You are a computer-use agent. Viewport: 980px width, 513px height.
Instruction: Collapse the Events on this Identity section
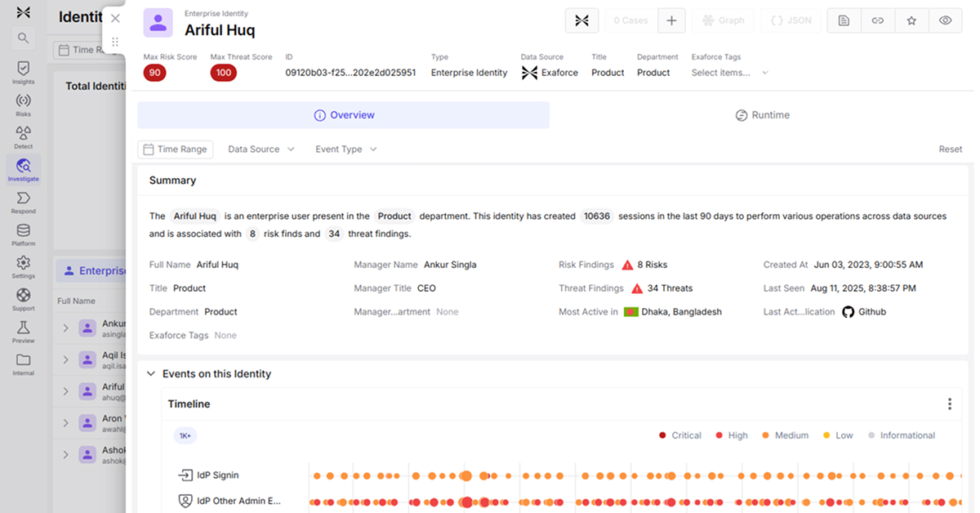[x=150, y=374]
